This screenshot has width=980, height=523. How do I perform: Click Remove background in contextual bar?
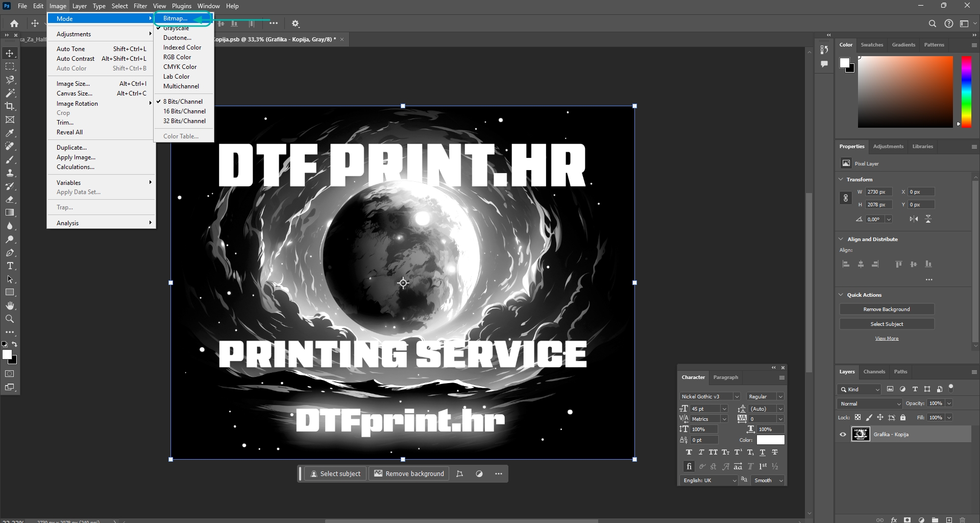[x=409, y=474]
